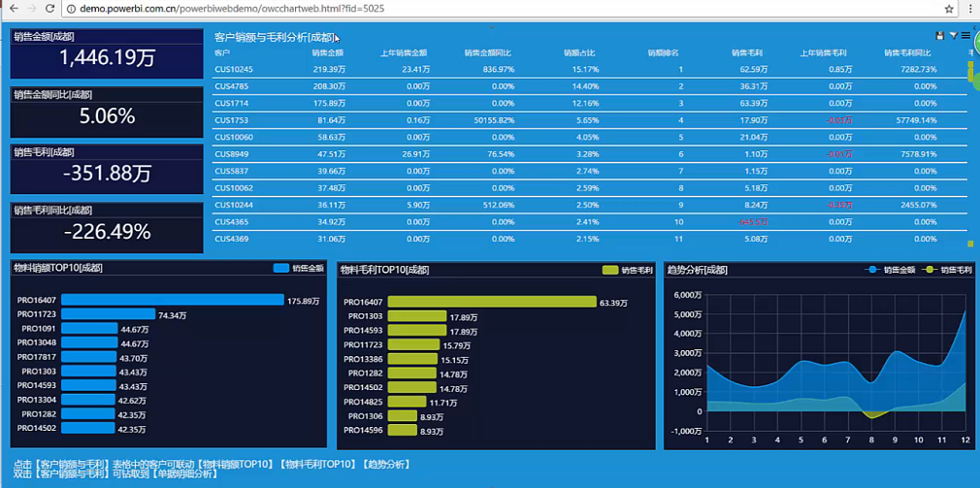Click the 销售毛利同比 column header
Image resolution: width=980 pixels, height=488 pixels.
pos(909,52)
